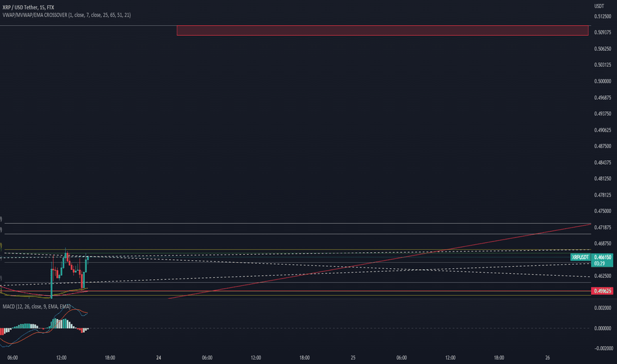Click the 0.481250 price axis label
The width and height of the screenshot is (617, 364).
coord(602,179)
